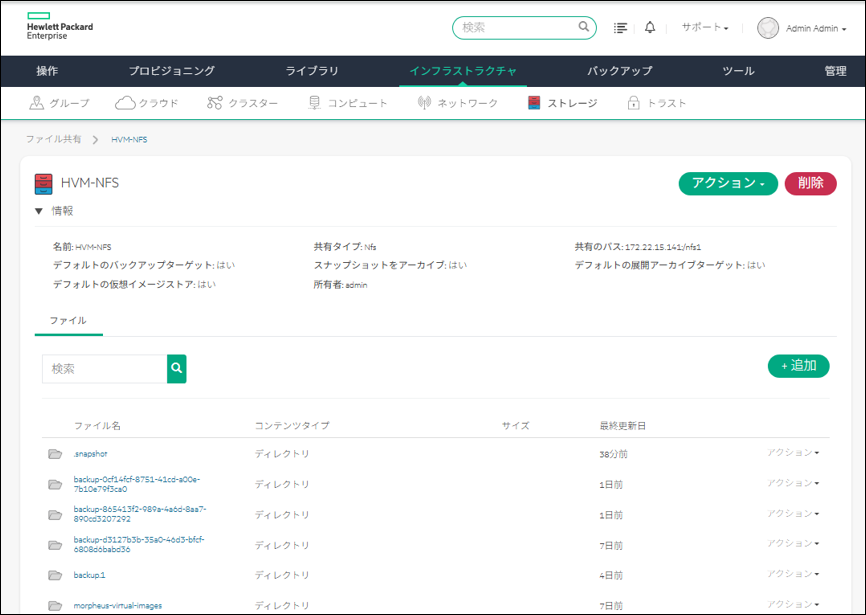Select the ファイル tab
The image size is (866, 615).
pyautogui.click(x=67, y=321)
